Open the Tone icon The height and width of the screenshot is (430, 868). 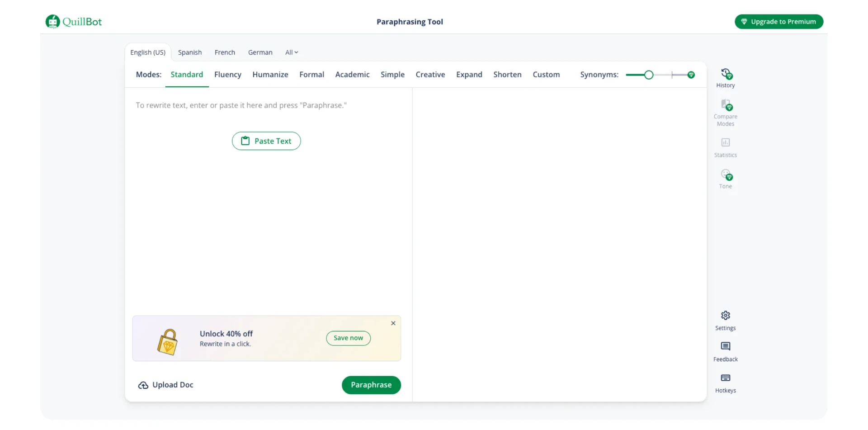point(726,175)
